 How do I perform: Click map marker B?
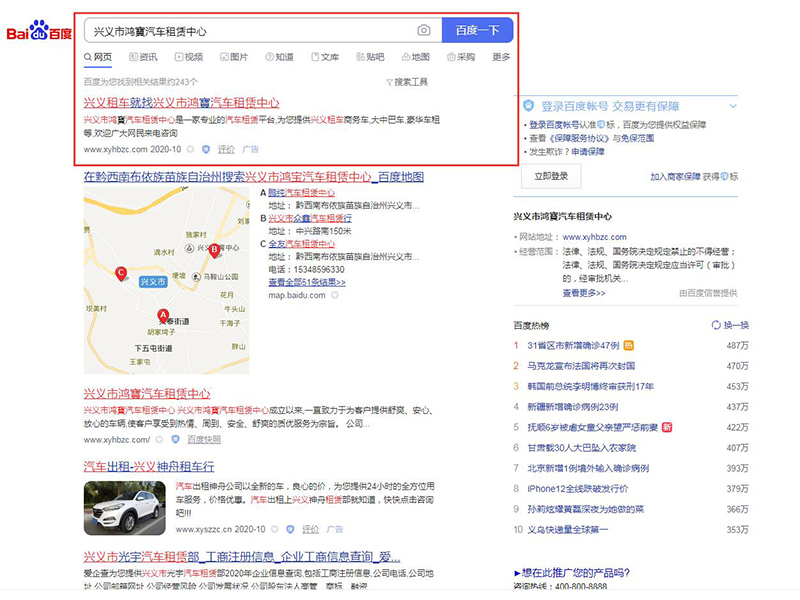pos(214,250)
